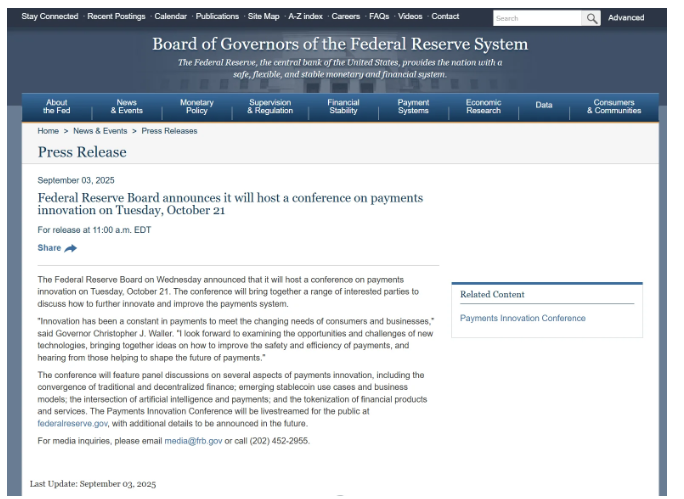
Task: Open Supervision & Regulation menu
Action: tap(270, 106)
